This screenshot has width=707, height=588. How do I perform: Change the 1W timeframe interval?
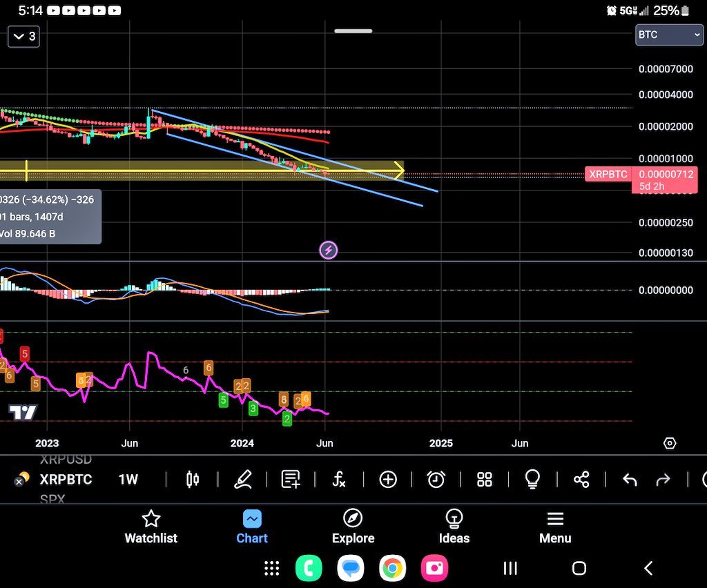tap(128, 480)
